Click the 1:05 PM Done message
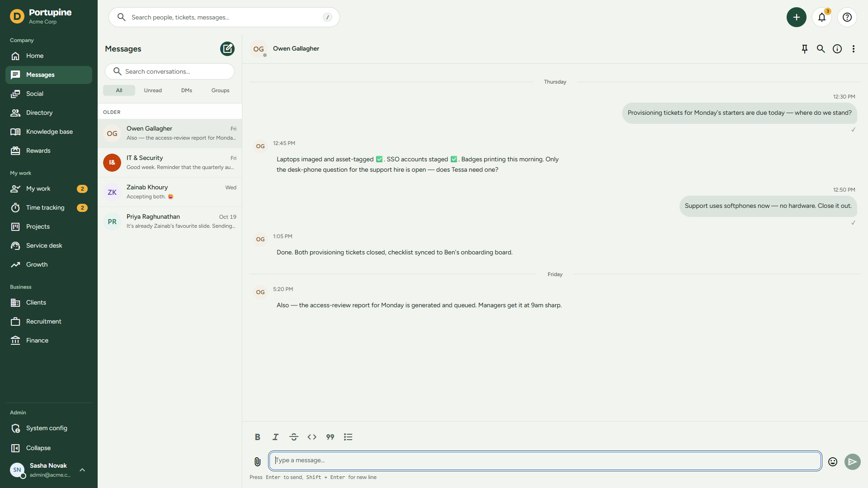This screenshot has height=488, width=868. pos(394,253)
